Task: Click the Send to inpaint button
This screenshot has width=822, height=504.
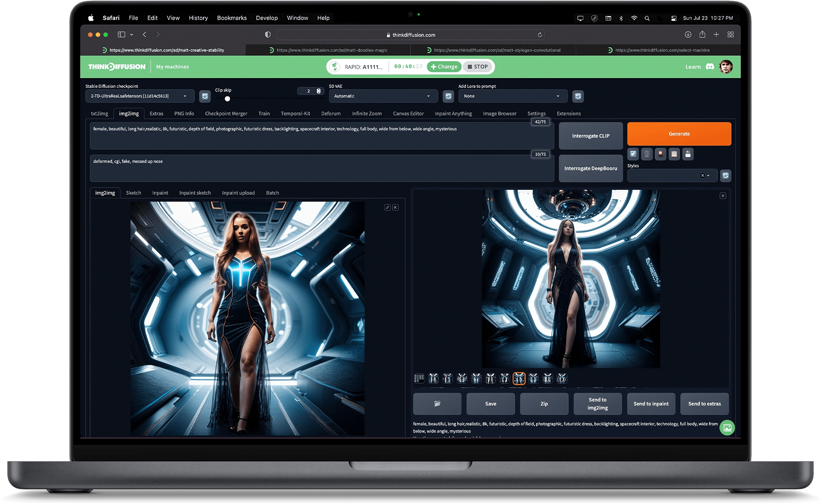Action: 651,404
